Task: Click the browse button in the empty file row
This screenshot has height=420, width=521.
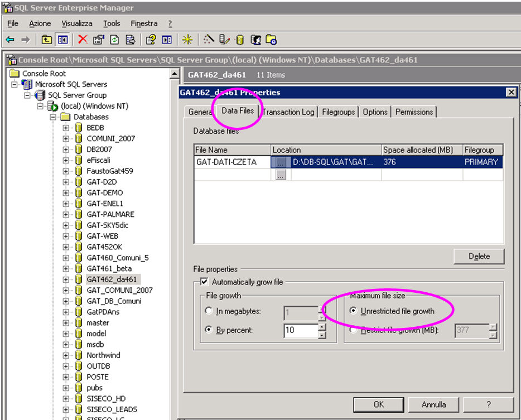Action: (281, 175)
